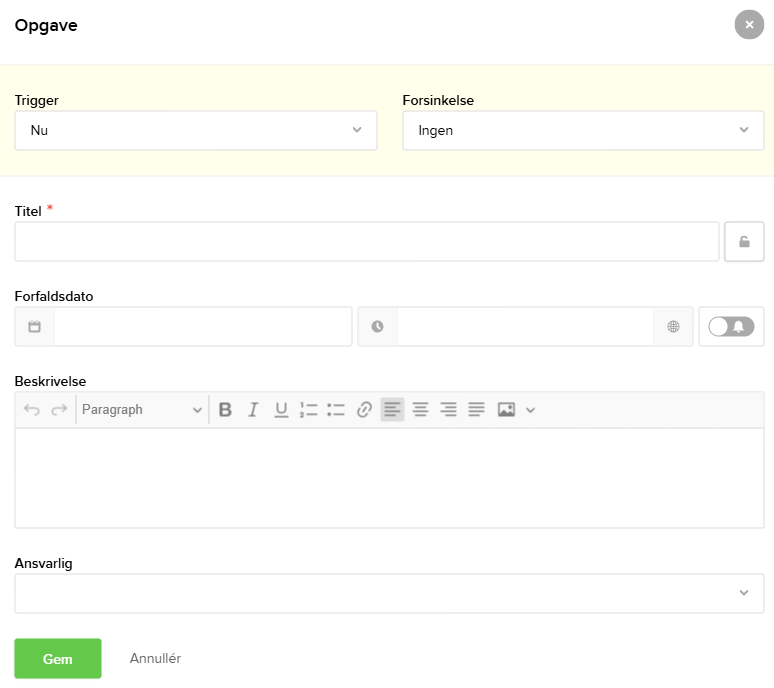Click the undo arrow in the editor toolbar
This screenshot has width=774, height=688.
[x=32, y=410]
